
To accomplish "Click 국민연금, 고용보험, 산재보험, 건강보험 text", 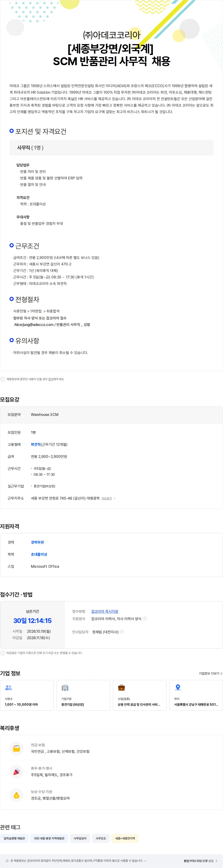I will (x=60, y=751).
